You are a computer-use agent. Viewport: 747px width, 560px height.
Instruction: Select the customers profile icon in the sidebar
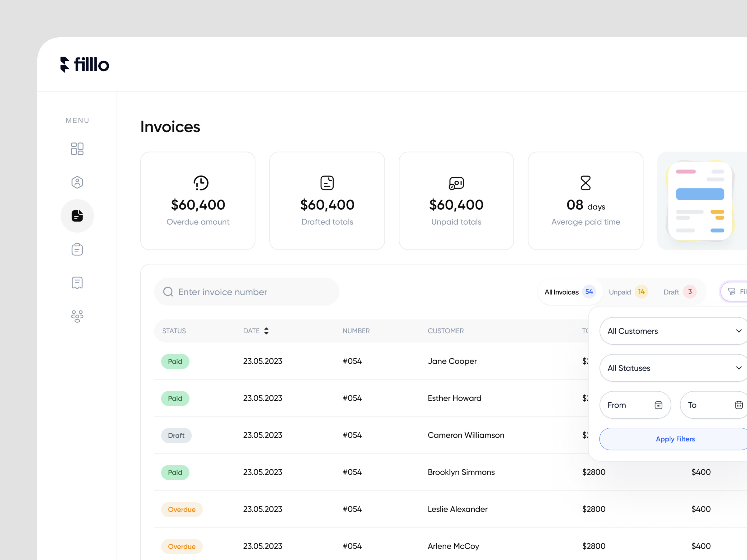click(x=77, y=182)
